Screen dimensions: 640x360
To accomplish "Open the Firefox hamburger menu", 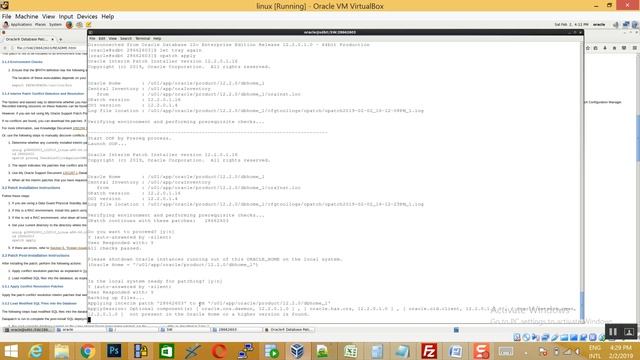I will (635, 48).
